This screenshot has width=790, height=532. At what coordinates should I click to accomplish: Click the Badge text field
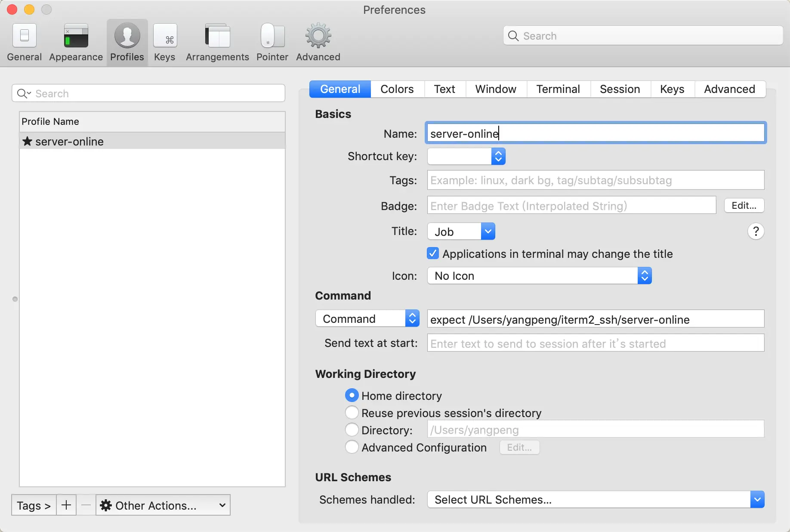(x=572, y=205)
